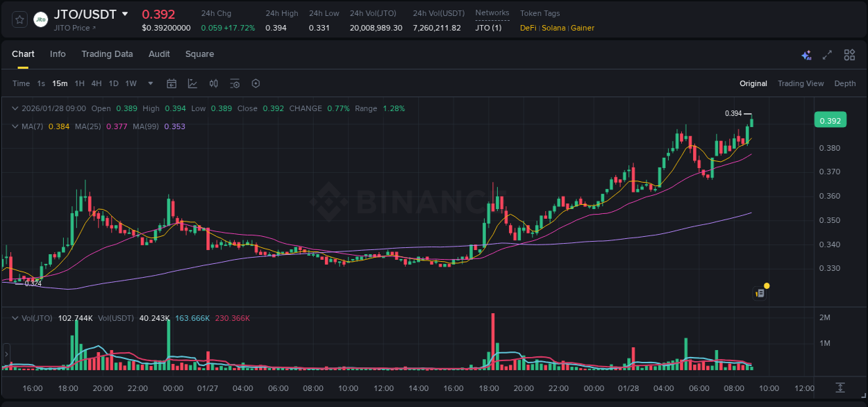Open the date range calendar picker
This screenshot has width=868, height=407.
point(172,83)
